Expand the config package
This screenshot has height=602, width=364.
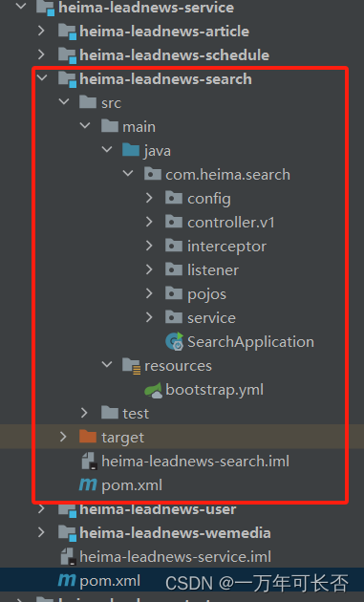point(149,198)
